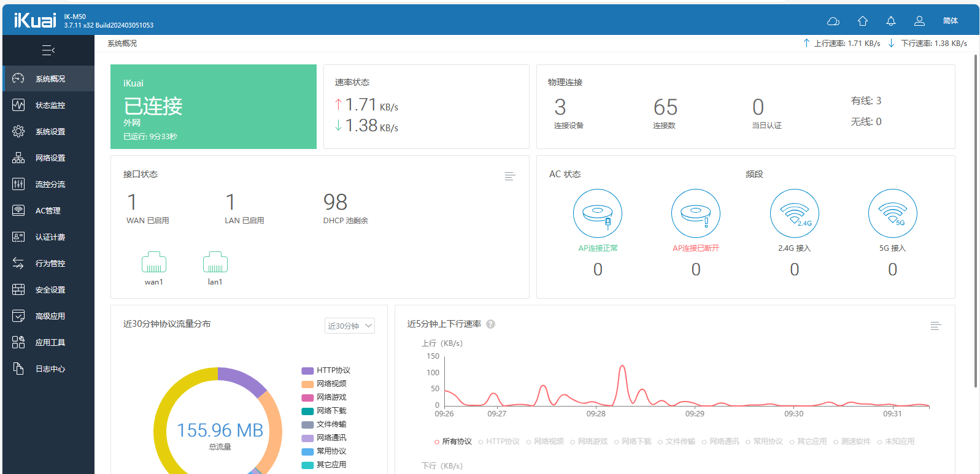Click the iKuai logo
980x474 pixels.
click(x=35, y=20)
